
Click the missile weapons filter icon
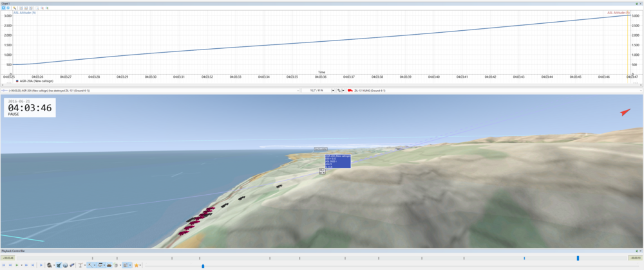(72, 265)
